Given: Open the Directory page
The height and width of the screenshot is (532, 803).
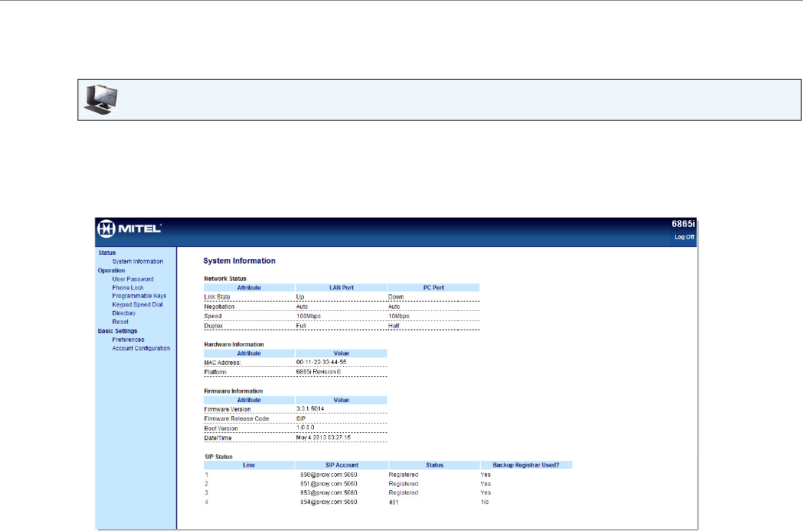Looking at the screenshot, I should 124,313.
